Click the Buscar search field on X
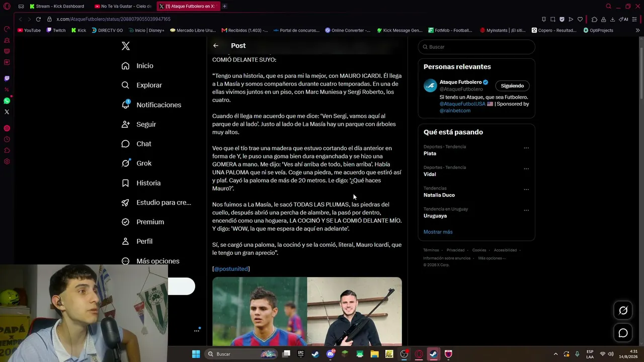The image size is (644, 362). (x=476, y=47)
